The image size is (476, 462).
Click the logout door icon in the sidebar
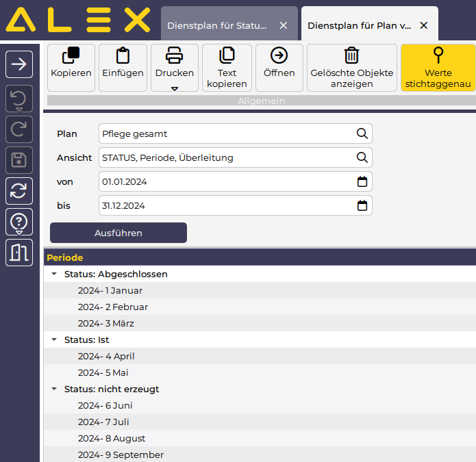pos(19,253)
